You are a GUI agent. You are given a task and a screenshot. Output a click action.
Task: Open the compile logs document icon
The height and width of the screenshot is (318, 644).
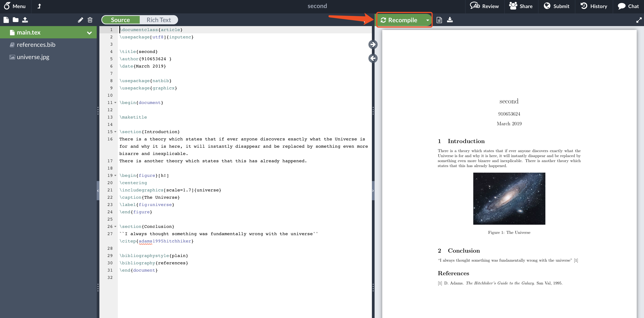pyautogui.click(x=439, y=20)
